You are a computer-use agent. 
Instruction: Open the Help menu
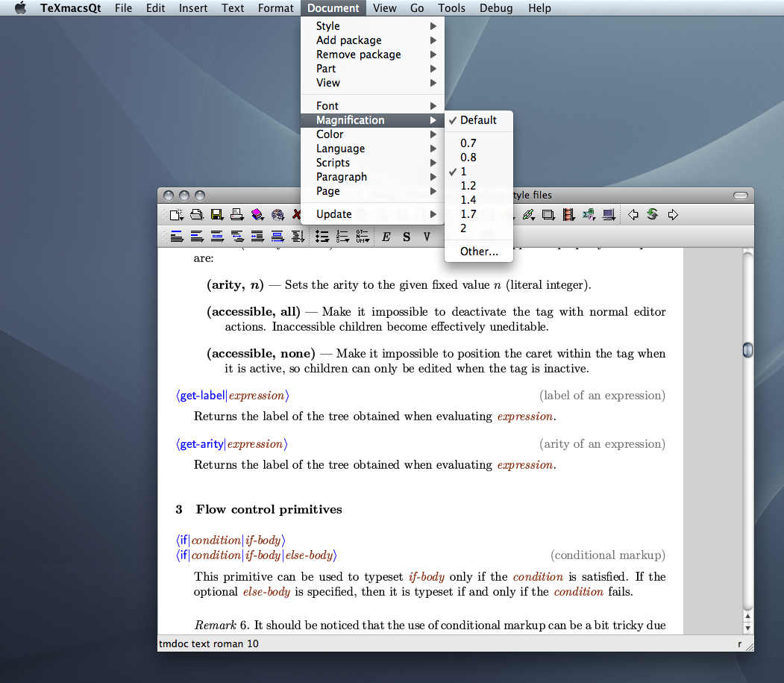click(539, 8)
